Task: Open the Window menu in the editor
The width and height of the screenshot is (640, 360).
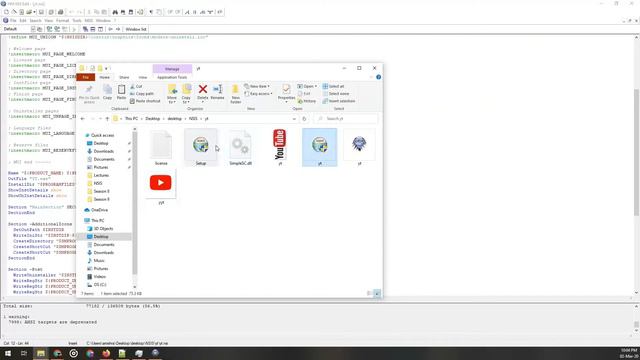Action: pyautogui.click(x=103, y=20)
